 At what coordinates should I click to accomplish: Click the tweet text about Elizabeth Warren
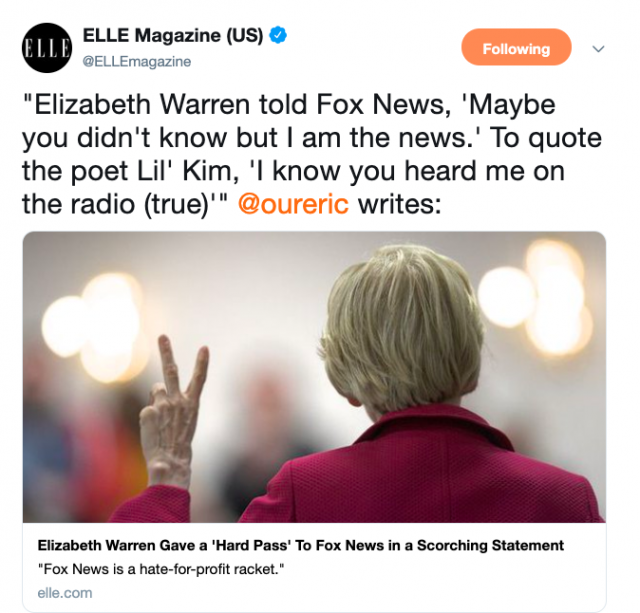(x=311, y=154)
